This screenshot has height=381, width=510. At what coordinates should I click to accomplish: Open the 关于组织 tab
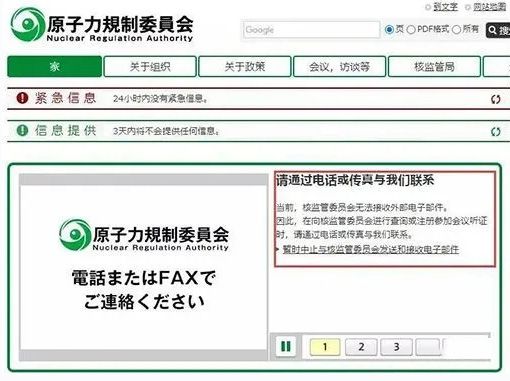[x=150, y=67]
